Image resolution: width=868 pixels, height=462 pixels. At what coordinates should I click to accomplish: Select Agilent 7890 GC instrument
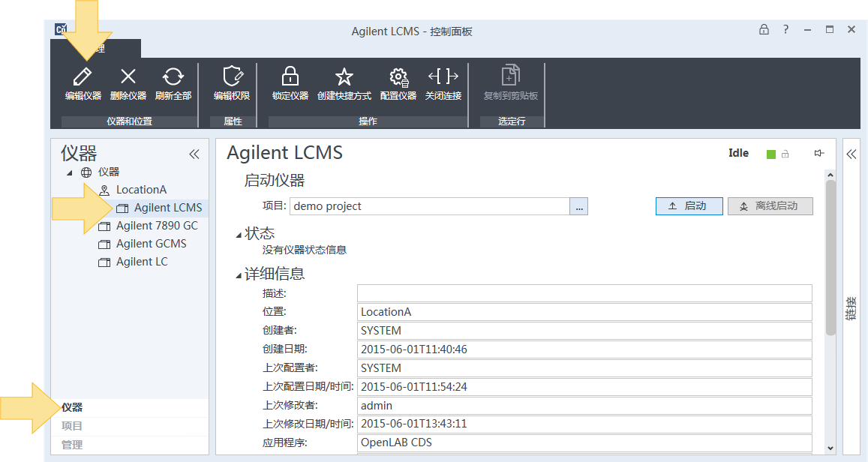(x=157, y=226)
